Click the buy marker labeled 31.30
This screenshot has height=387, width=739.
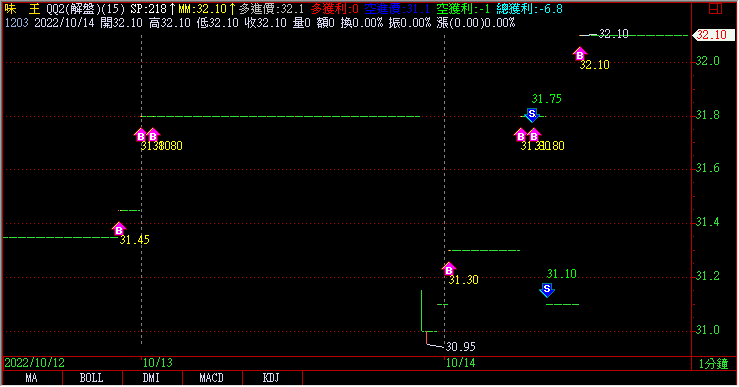pos(449,269)
